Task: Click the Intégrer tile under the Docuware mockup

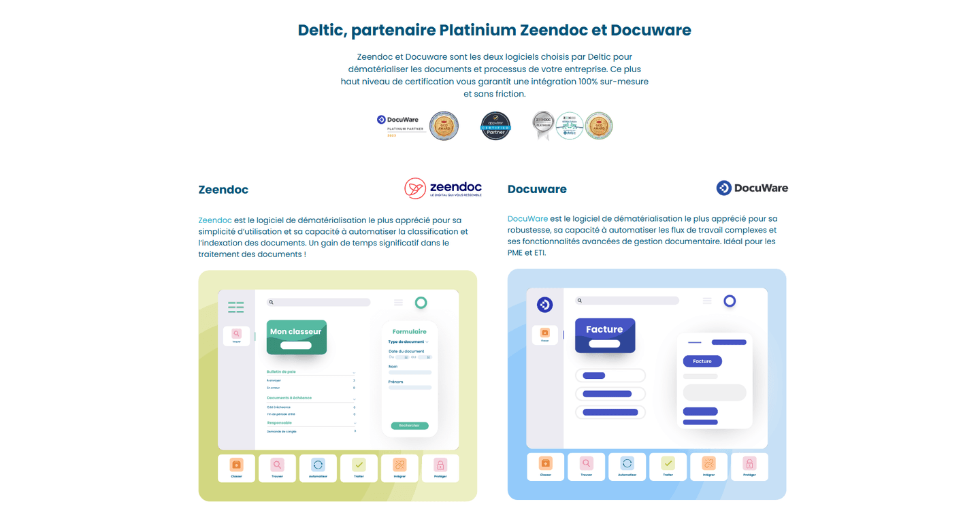Action: coord(708,467)
